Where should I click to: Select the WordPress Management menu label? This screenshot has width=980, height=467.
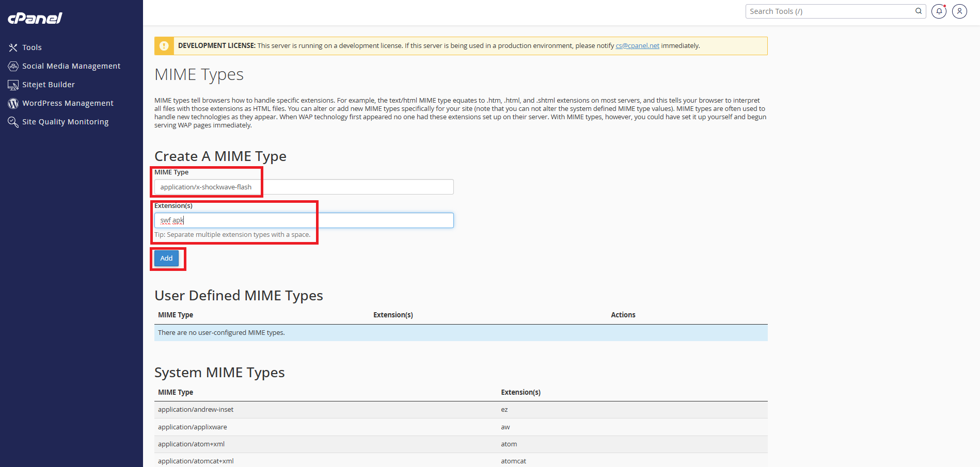coord(68,103)
